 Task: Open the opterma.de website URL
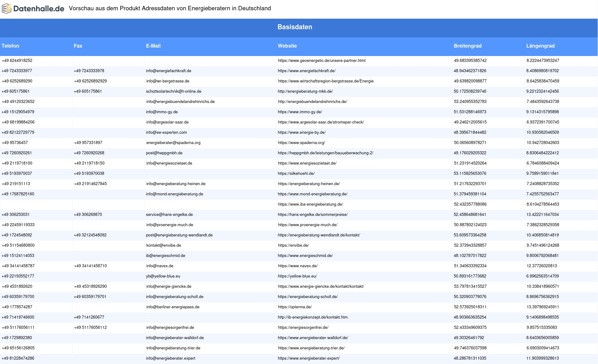pyautogui.click(x=295, y=307)
